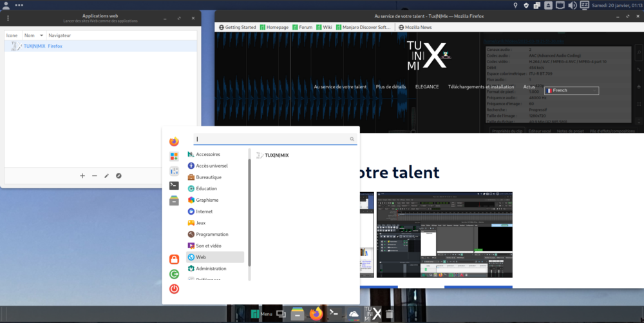
Task: Open the trash icon on the taskbar
Action: pyautogui.click(x=390, y=314)
